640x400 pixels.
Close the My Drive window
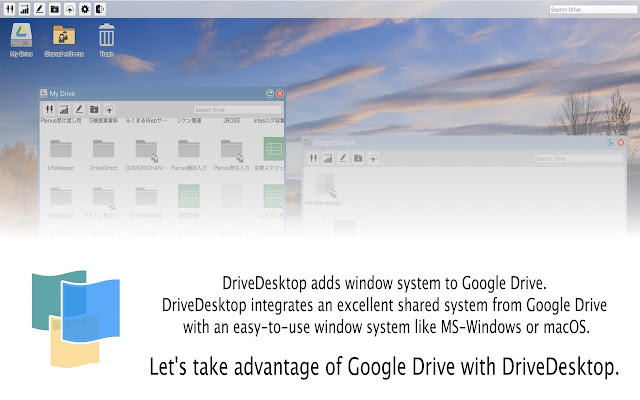pyautogui.click(x=280, y=93)
